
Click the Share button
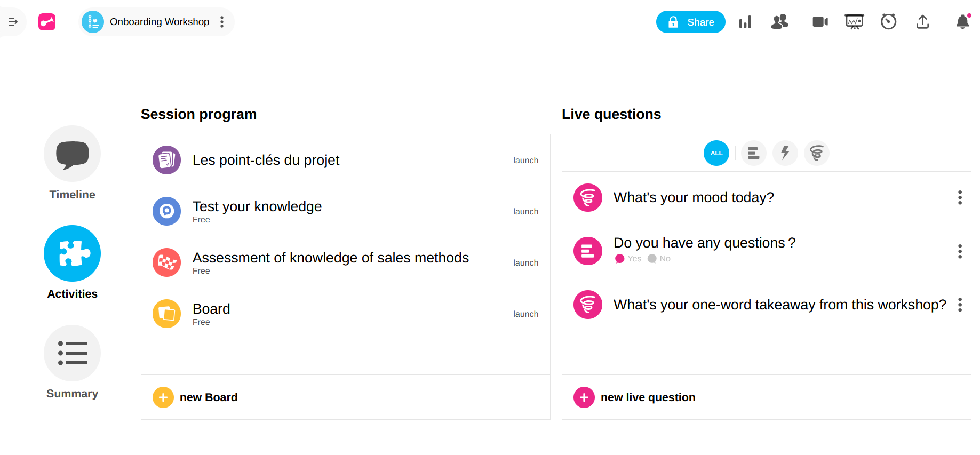690,22
